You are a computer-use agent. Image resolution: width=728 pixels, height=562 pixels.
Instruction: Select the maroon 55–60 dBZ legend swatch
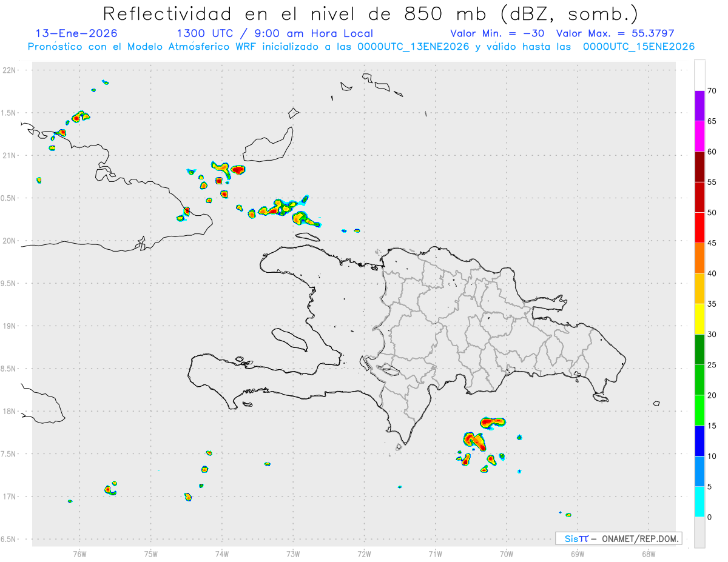[699, 167]
